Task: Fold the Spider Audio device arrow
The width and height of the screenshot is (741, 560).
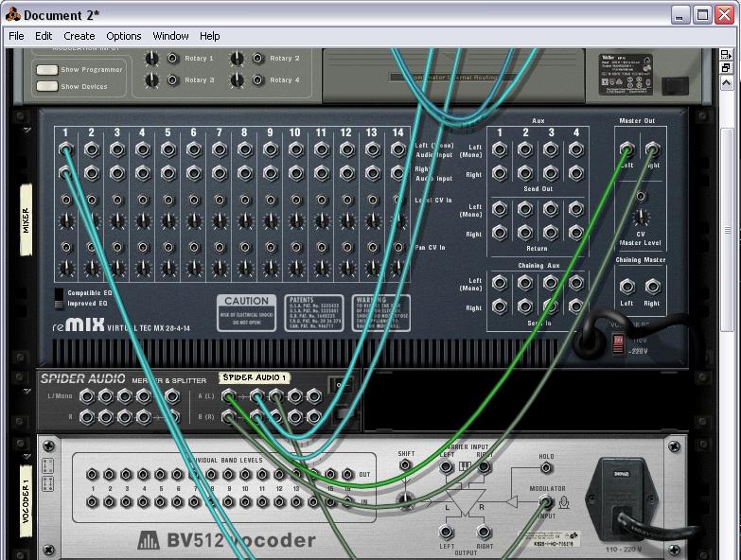Action: tap(26, 391)
